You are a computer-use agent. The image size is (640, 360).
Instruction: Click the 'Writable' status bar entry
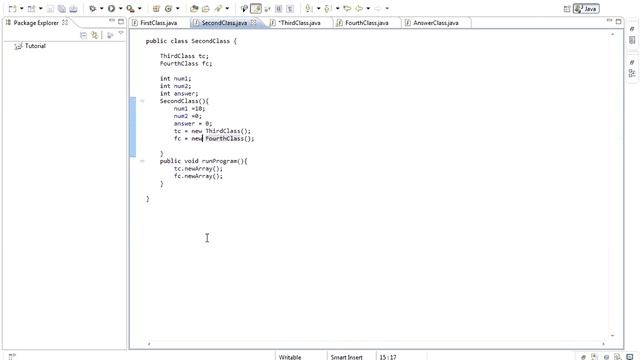(290, 357)
